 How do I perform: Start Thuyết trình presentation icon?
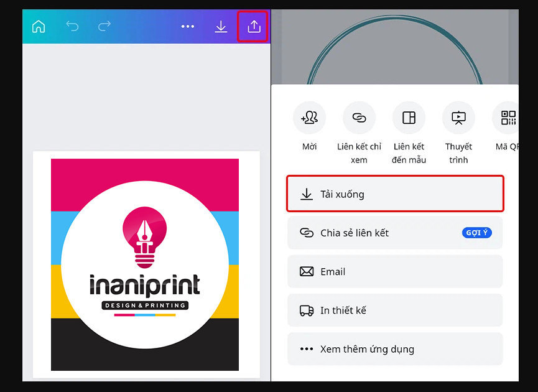point(459,118)
